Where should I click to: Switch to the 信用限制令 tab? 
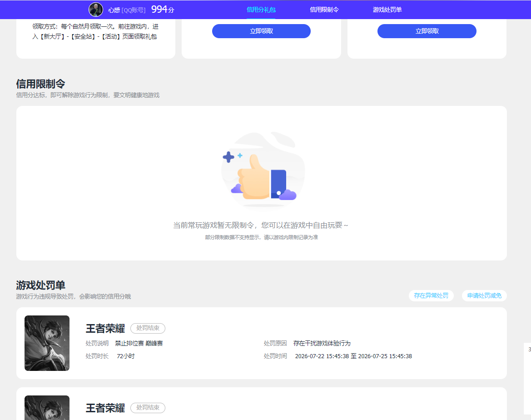coord(324,10)
